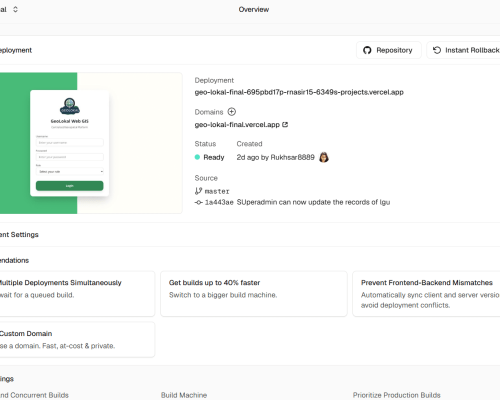Click the commit icon beside 1a443ae
The height and width of the screenshot is (400, 500).
point(199,202)
